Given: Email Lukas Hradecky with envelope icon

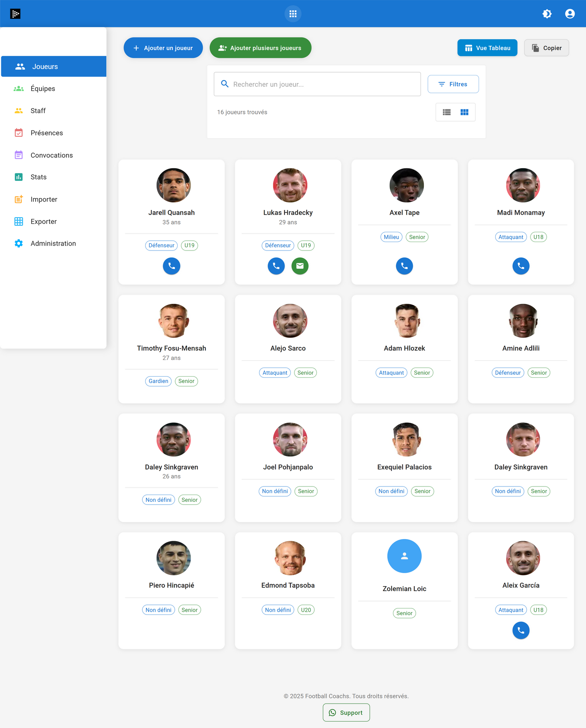Looking at the screenshot, I should click(300, 266).
